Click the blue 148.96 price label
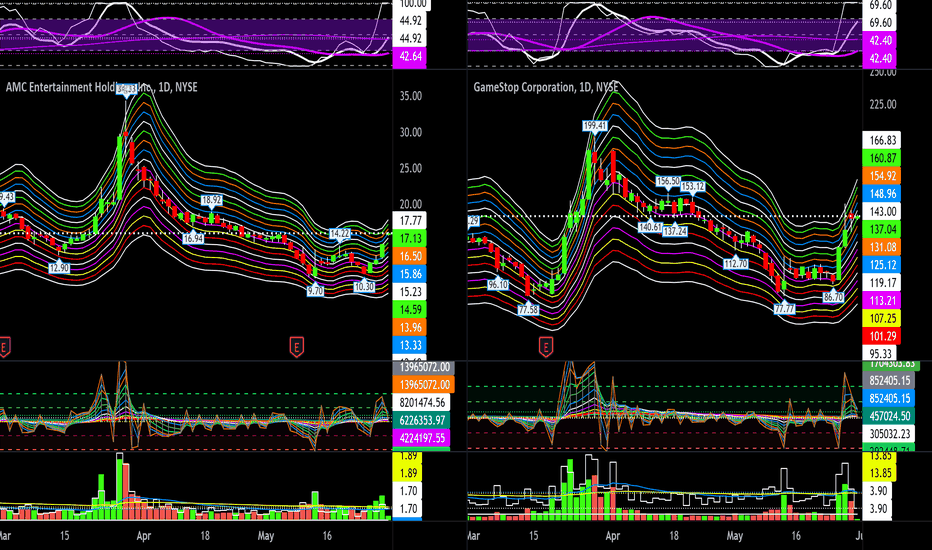 click(x=882, y=194)
